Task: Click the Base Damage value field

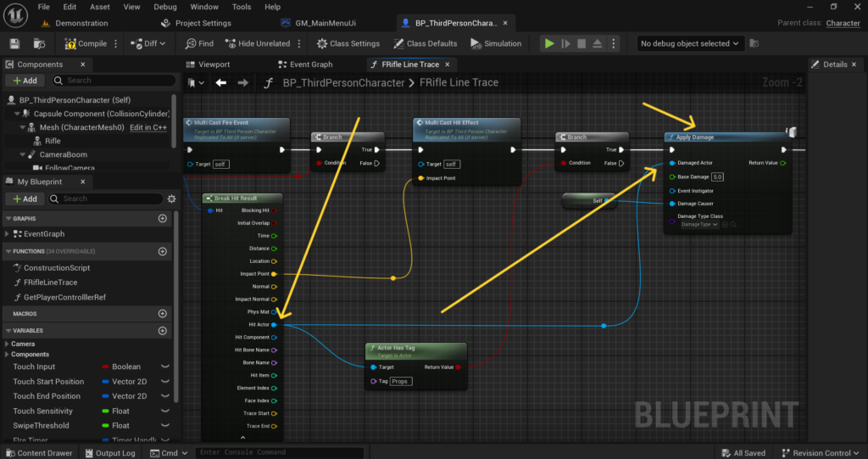Action: click(x=717, y=176)
